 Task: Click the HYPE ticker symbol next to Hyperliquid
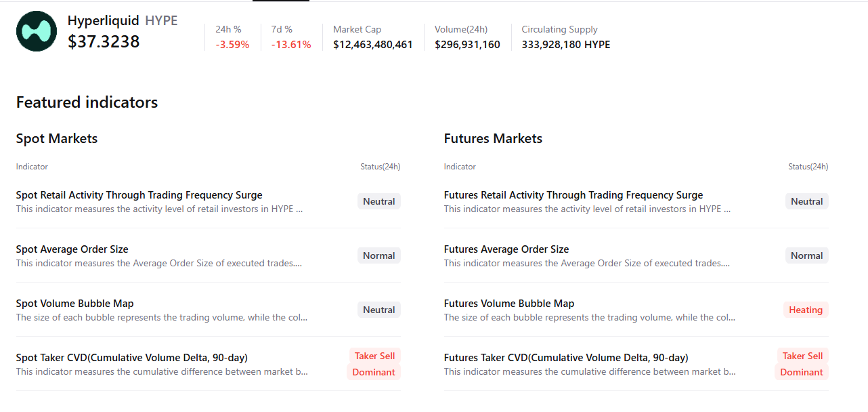pos(161,21)
